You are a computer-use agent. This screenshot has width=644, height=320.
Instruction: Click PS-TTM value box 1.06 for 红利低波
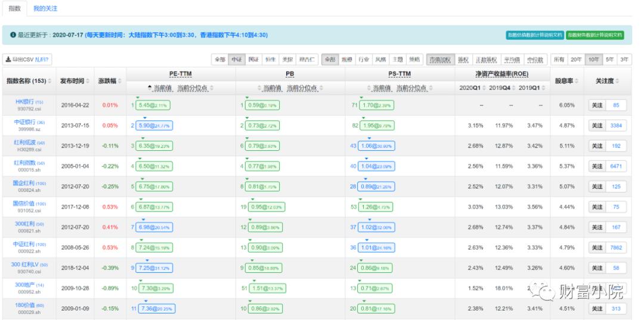[x=376, y=146]
